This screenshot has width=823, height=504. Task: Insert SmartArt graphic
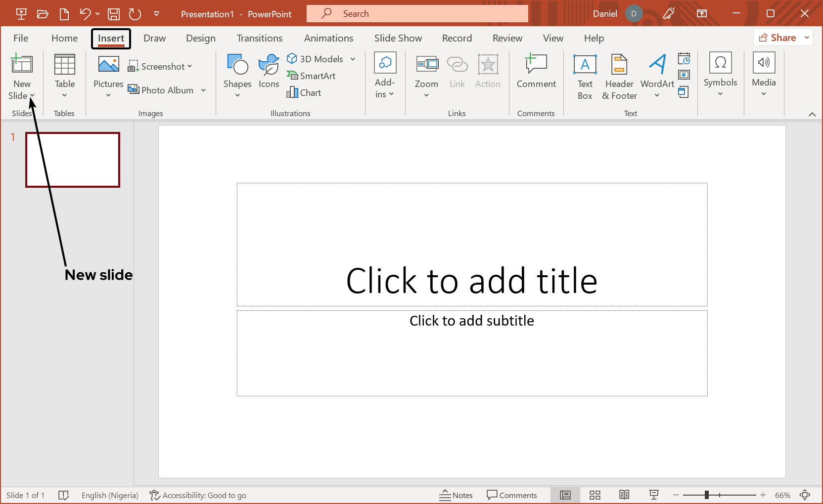pyautogui.click(x=312, y=76)
